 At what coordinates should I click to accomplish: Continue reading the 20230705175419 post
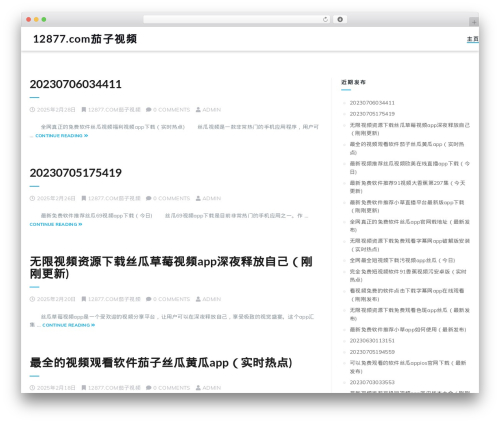click(x=56, y=224)
